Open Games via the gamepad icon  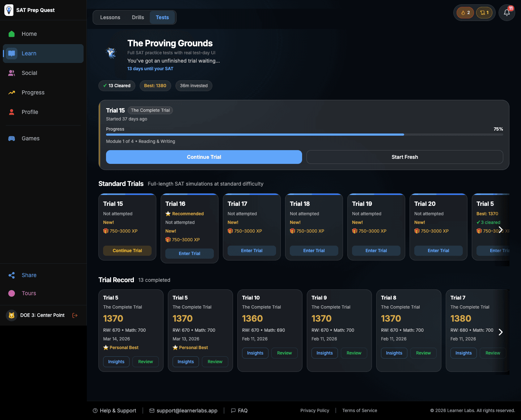click(x=11, y=138)
